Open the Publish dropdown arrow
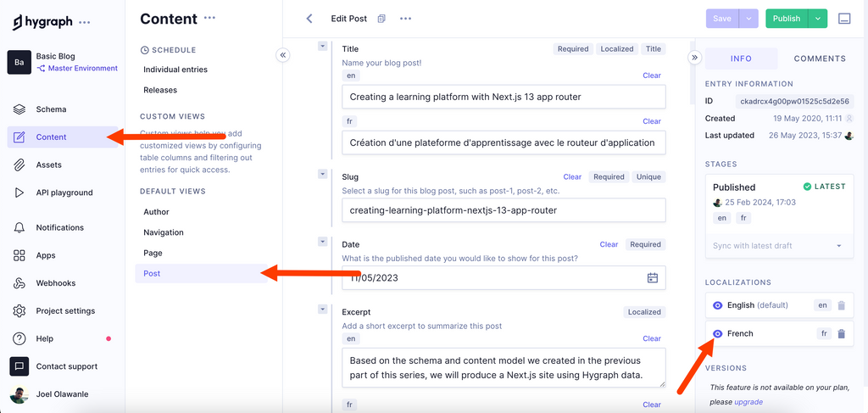The height and width of the screenshot is (413, 868). tap(818, 19)
